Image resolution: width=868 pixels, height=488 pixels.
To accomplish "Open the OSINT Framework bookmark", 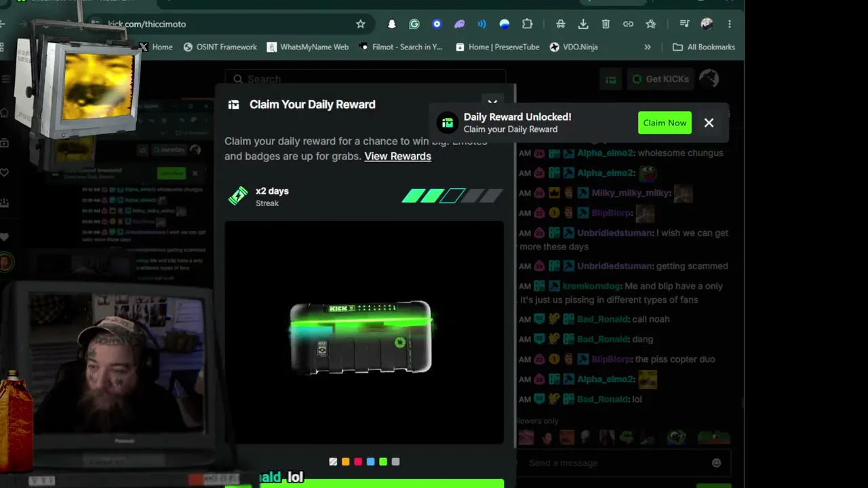I will (220, 47).
